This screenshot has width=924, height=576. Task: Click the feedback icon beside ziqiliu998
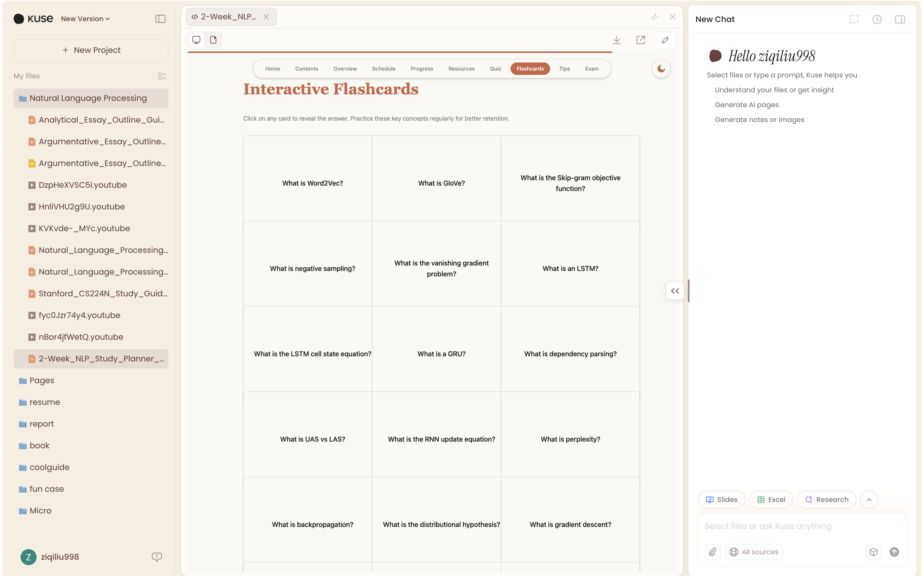[156, 557]
